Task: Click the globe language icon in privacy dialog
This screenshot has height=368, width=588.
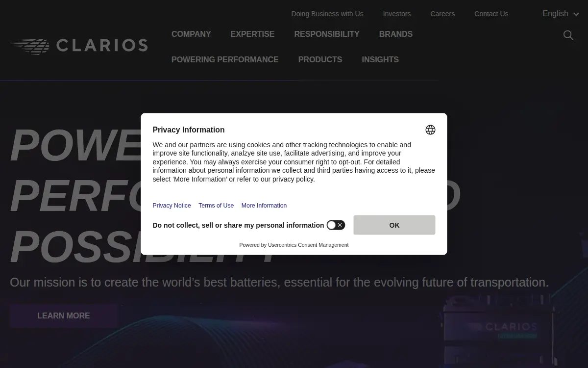Action: tap(430, 130)
